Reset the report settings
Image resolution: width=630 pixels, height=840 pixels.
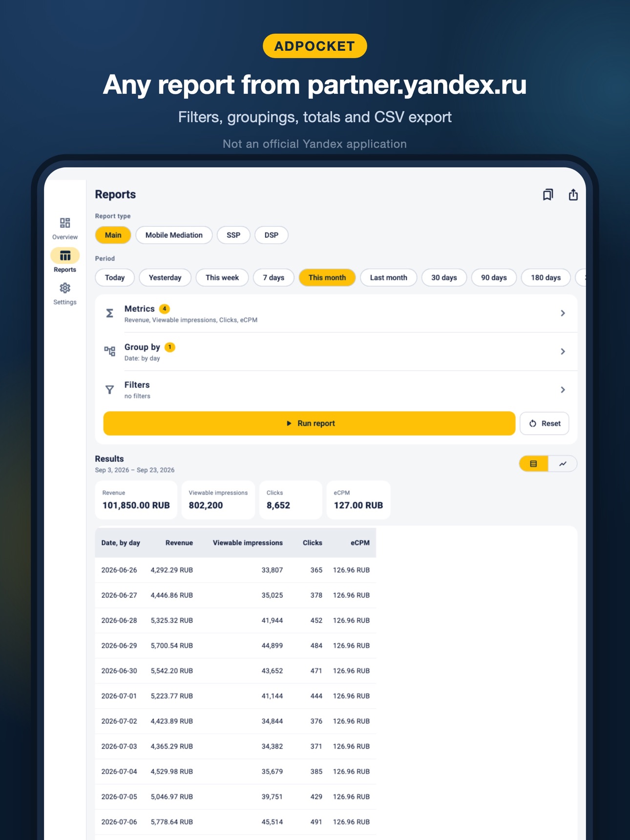[545, 423]
